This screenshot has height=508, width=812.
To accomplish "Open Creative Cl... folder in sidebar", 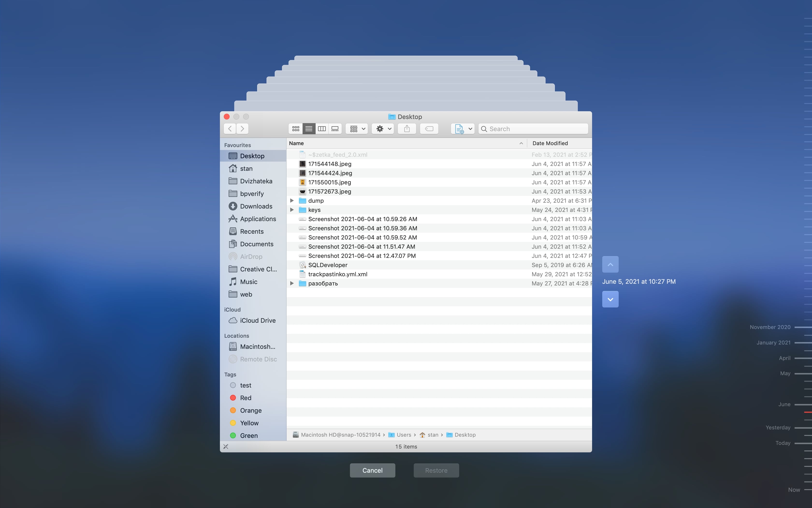I will tap(253, 269).
